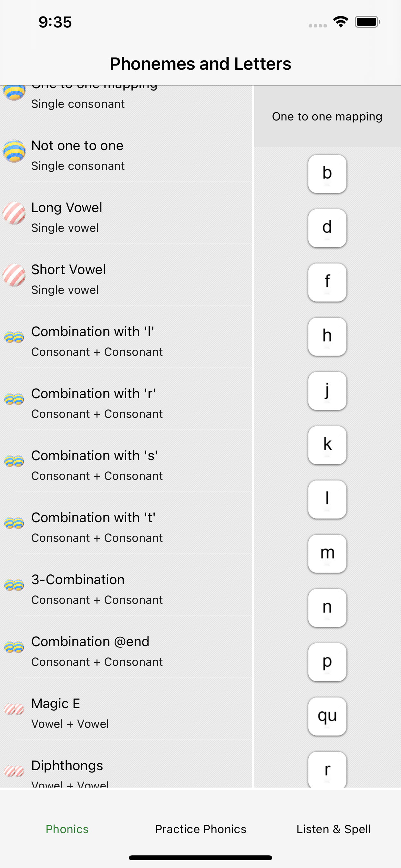The width and height of the screenshot is (401, 868).
Task: Tap the red striped ball beside Short Vowel
Action: [14, 275]
